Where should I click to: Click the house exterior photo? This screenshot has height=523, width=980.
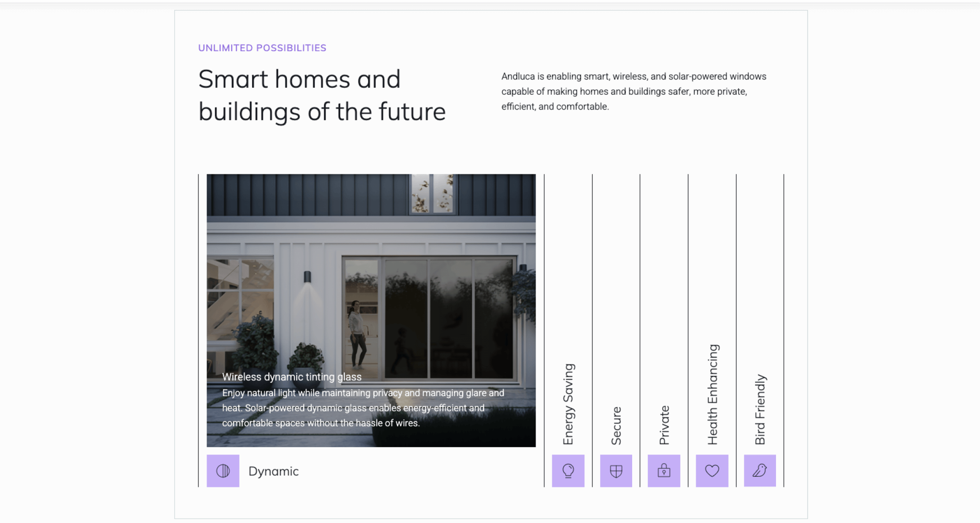371,310
